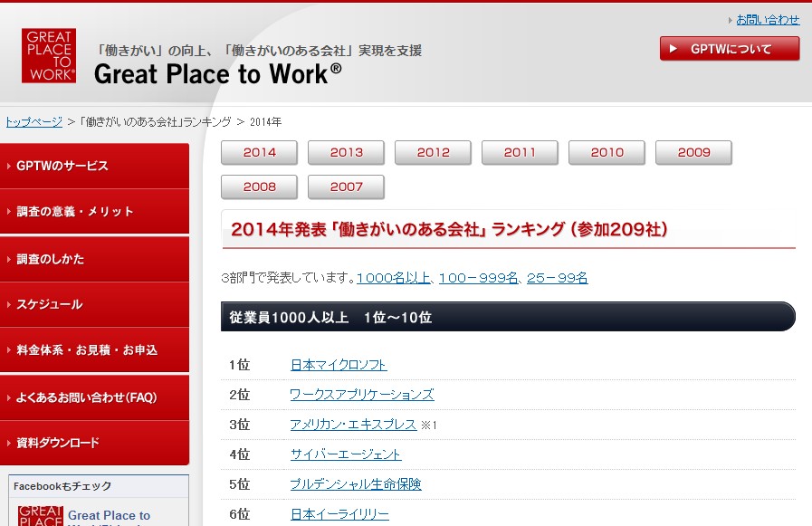Select the 2013 year tab
Screen dimensions: 812x526
point(346,152)
